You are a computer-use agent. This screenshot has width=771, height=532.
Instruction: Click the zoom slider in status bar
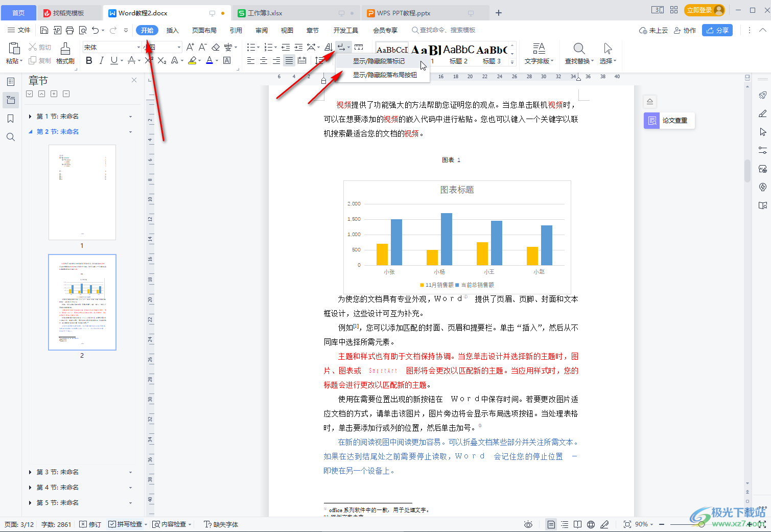click(x=702, y=524)
